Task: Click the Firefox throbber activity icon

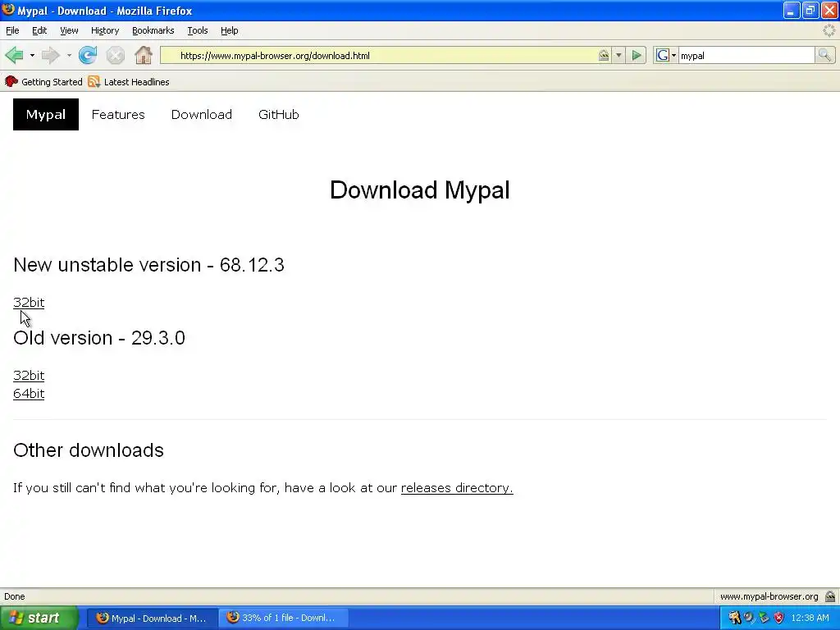Action: (x=829, y=30)
